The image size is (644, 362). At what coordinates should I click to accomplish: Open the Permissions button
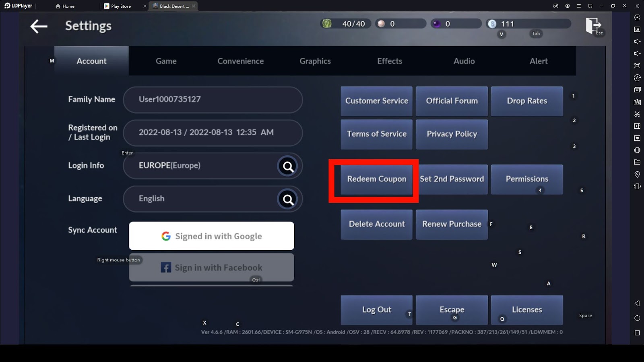click(527, 179)
